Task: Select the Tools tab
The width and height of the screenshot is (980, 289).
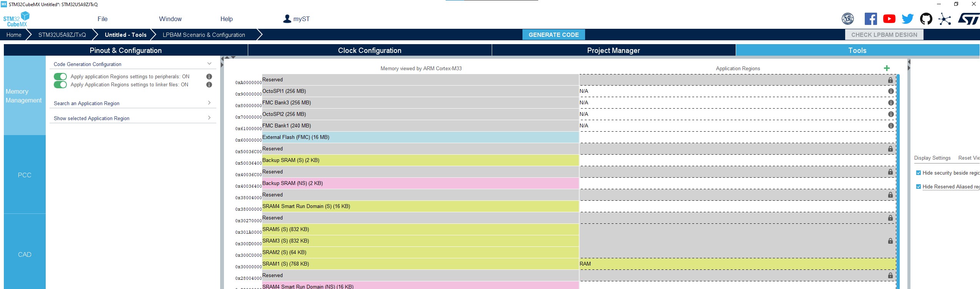Action: [857, 50]
